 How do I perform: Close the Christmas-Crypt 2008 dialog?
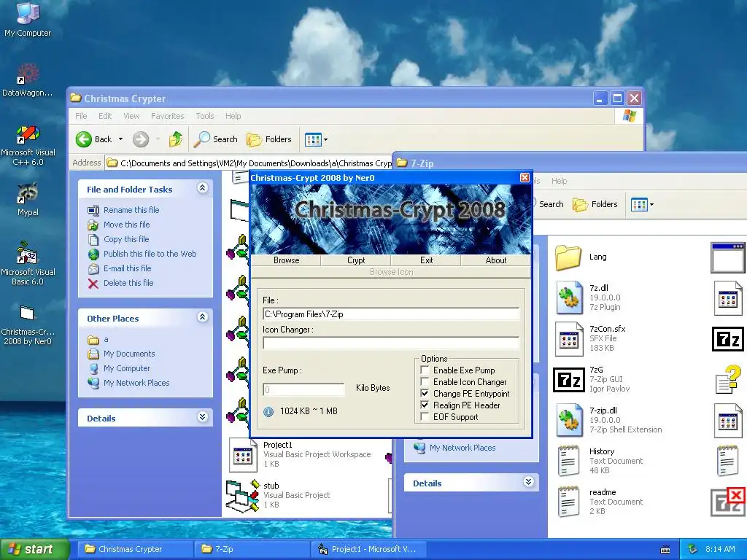point(525,178)
